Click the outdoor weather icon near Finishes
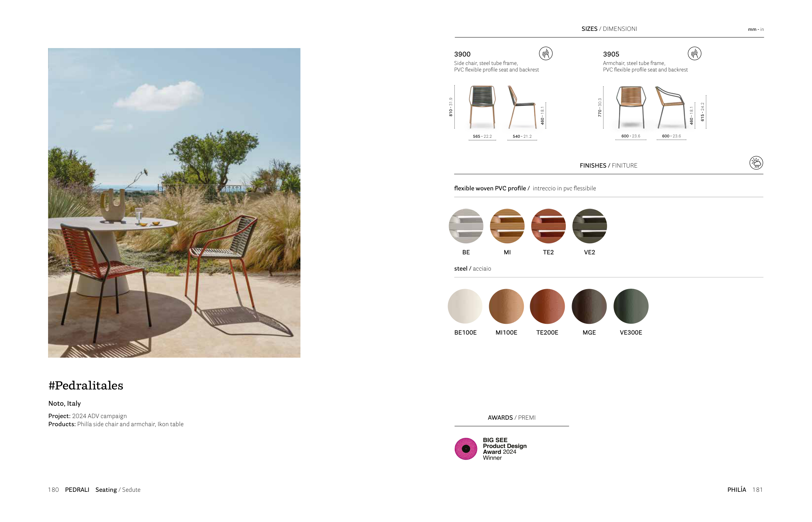The height and width of the screenshot is (522, 812). 756,163
